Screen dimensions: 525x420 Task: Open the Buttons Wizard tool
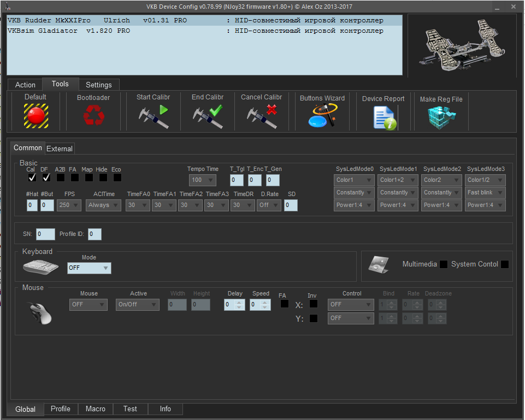[x=322, y=115]
